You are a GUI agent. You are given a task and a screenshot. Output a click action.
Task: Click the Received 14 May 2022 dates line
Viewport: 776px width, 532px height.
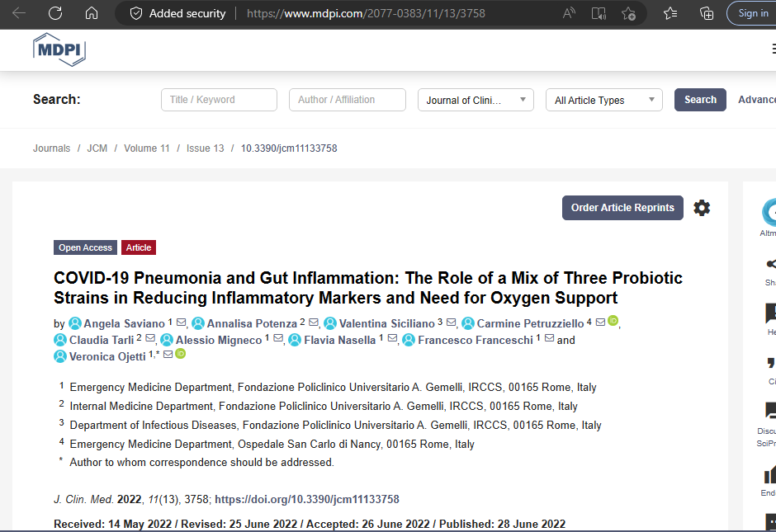pyautogui.click(x=310, y=524)
